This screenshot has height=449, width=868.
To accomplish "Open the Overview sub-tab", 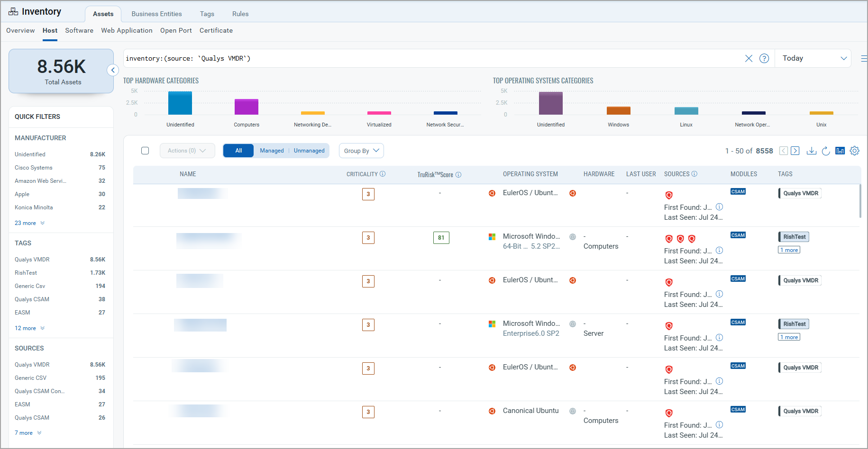I will [x=20, y=30].
